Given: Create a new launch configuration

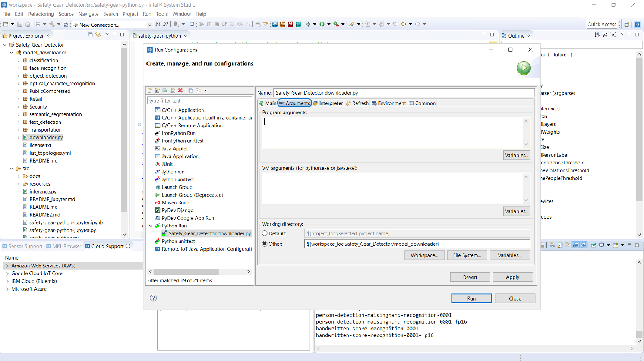Looking at the screenshot, I should pyautogui.click(x=150, y=91).
